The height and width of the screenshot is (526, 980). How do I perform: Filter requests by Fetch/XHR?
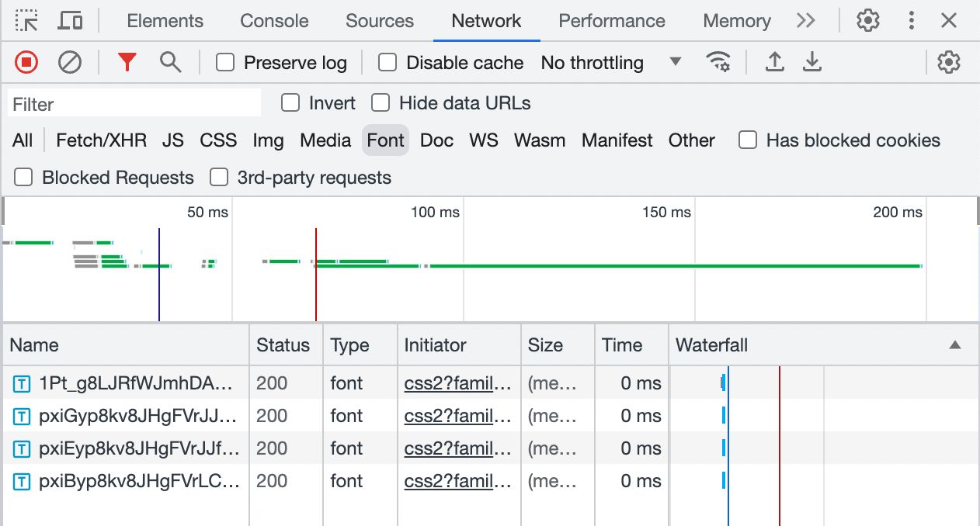click(101, 140)
